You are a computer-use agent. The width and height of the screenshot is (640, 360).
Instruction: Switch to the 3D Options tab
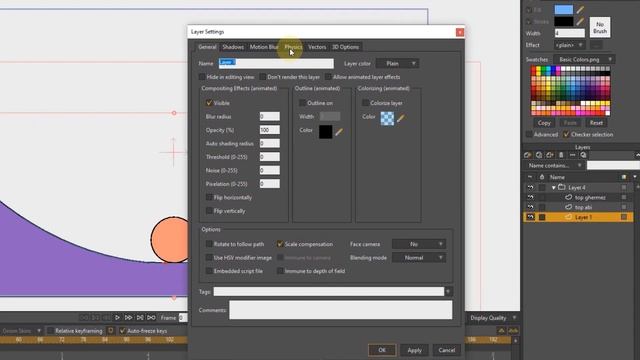[345, 47]
